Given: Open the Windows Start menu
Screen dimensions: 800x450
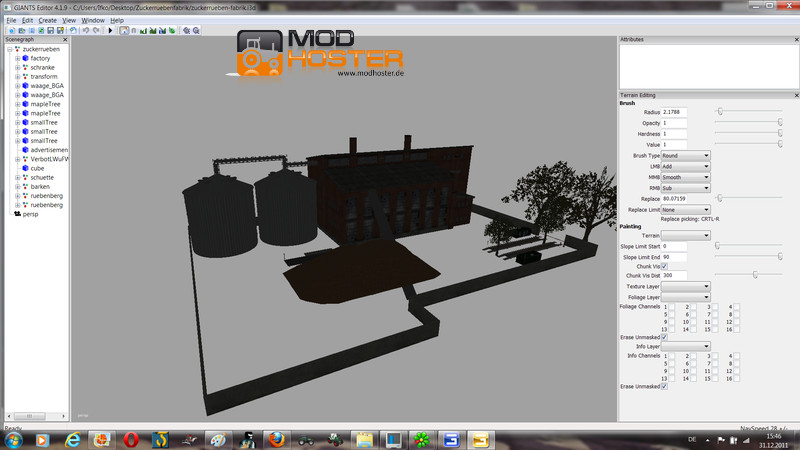Looking at the screenshot, I should pyautogui.click(x=14, y=439).
